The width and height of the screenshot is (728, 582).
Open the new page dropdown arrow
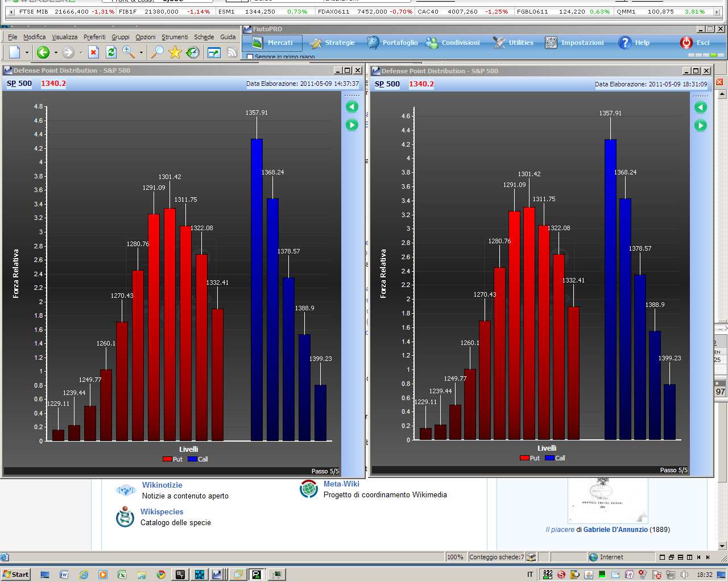[27, 53]
